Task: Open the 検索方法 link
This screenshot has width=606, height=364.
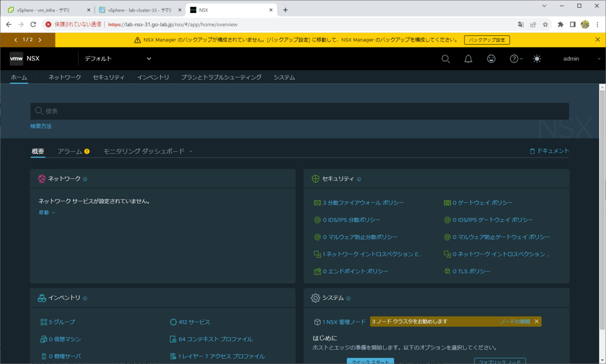Action: (x=41, y=126)
